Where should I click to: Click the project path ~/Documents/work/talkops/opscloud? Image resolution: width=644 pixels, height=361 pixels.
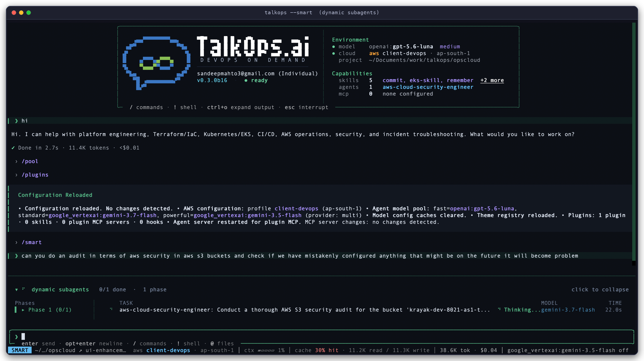tap(425, 60)
